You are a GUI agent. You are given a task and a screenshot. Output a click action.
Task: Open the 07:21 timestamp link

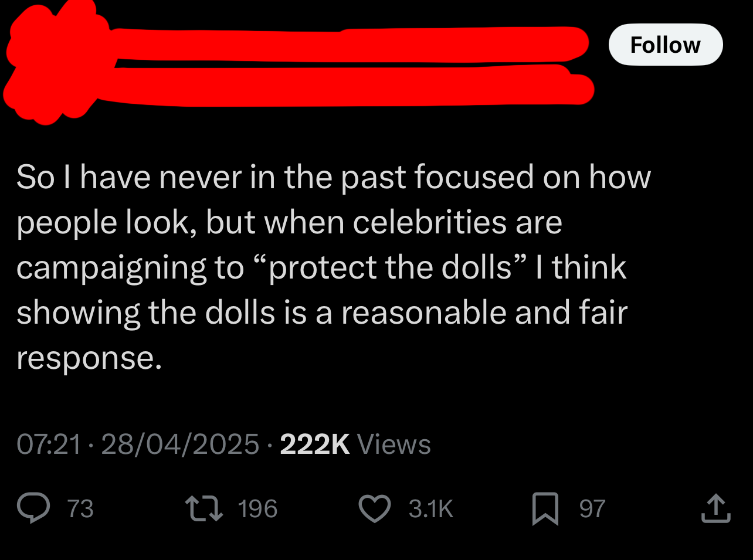pyautogui.click(x=49, y=444)
